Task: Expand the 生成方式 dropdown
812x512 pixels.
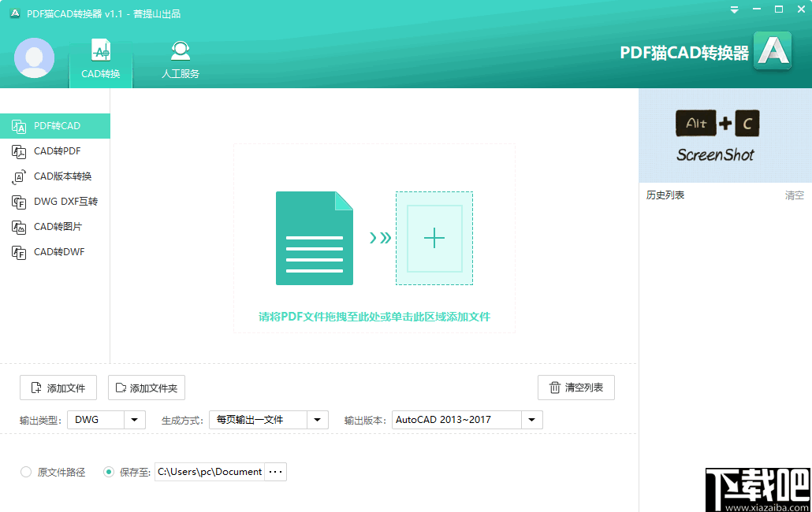Action: coord(318,420)
